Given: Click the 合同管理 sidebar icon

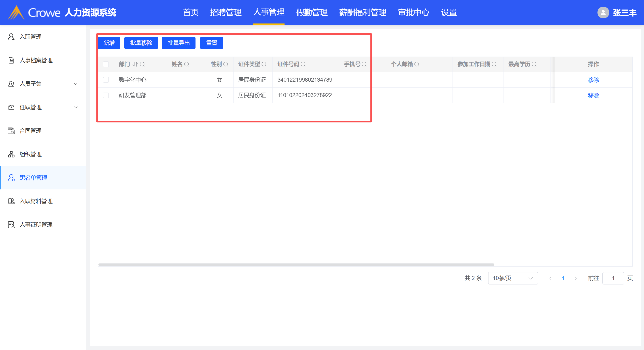Looking at the screenshot, I should click(11, 131).
